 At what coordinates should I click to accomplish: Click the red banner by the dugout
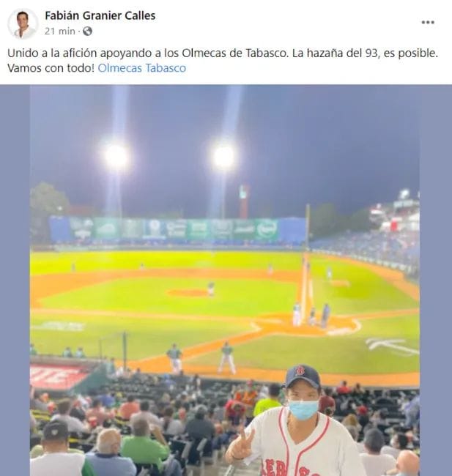pos(58,376)
